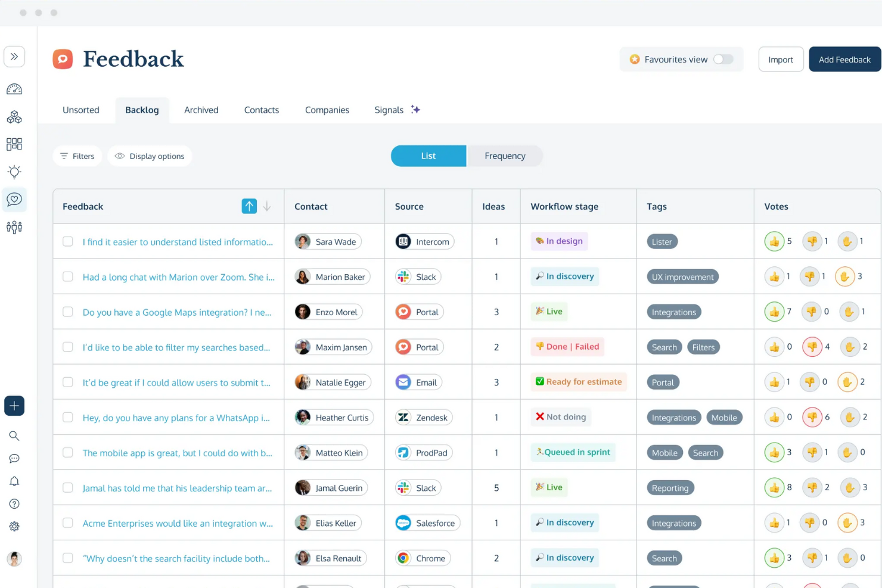Select the List view toggle

click(428, 156)
